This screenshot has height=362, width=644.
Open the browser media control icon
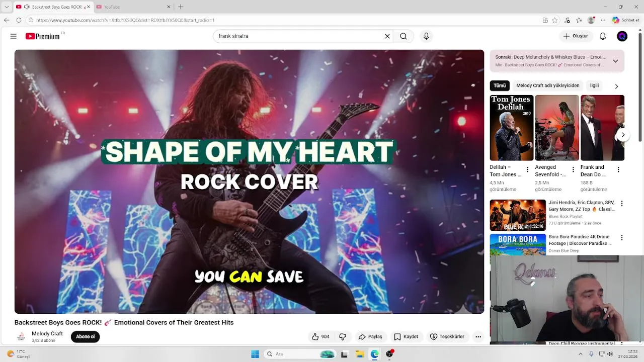pos(568,20)
